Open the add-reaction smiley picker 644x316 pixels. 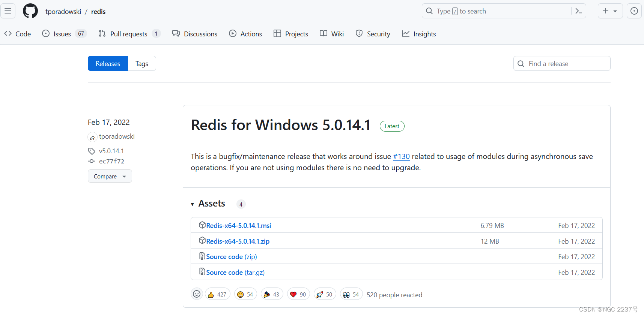click(197, 294)
